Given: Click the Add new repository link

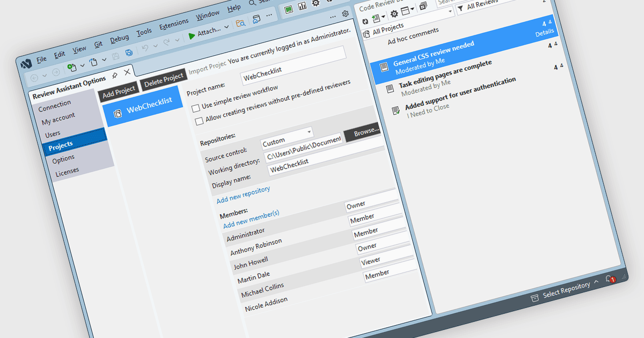Looking at the screenshot, I should tap(243, 195).
